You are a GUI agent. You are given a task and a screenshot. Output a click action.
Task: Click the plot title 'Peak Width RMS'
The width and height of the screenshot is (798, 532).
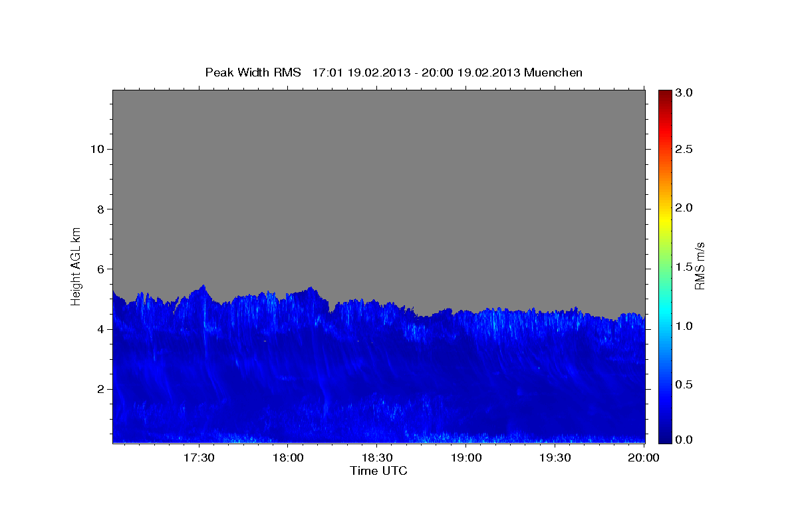[x=253, y=72]
